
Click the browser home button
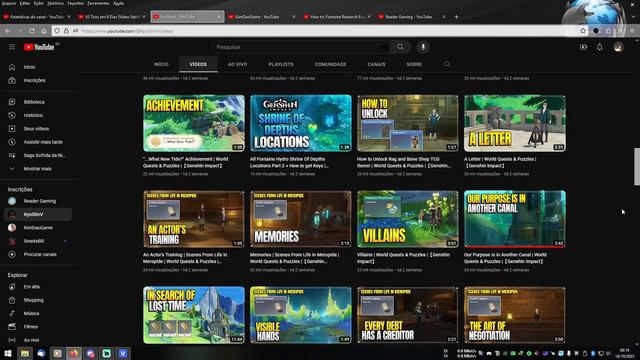click(44, 31)
